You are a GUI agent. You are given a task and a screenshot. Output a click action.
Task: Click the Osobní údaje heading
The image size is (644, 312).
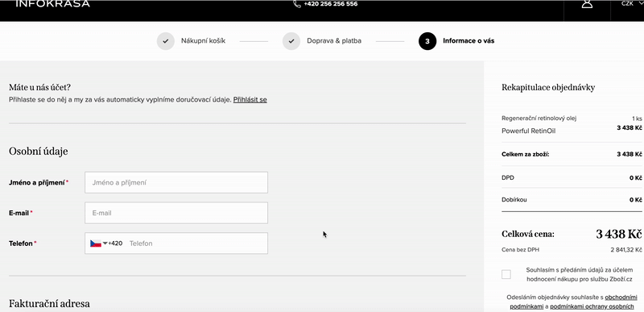pos(38,152)
